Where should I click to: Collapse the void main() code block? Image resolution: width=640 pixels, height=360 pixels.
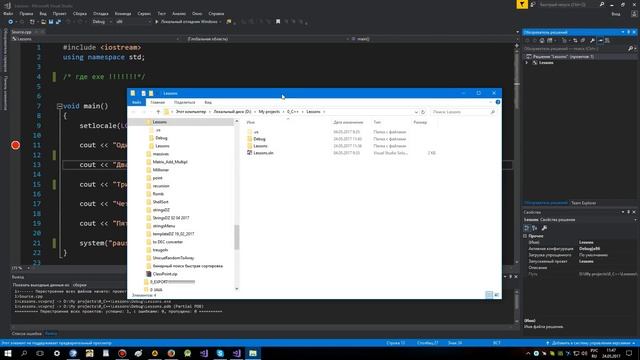(x=59, y=106)
